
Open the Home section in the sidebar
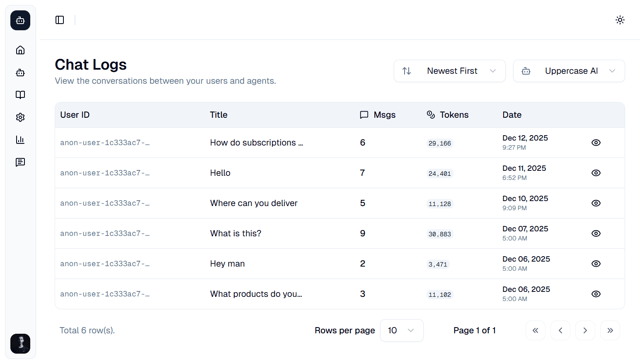point(20,50)
